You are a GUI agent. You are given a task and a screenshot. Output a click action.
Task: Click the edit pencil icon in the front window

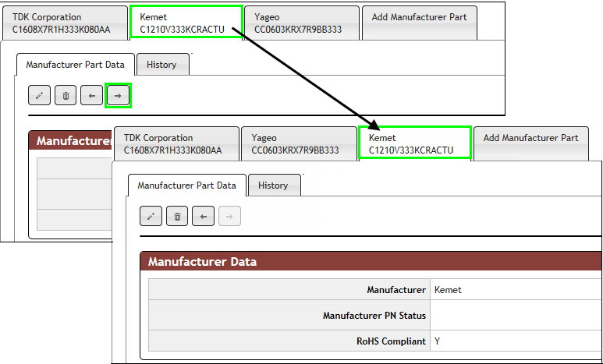(x=151, y=216)
